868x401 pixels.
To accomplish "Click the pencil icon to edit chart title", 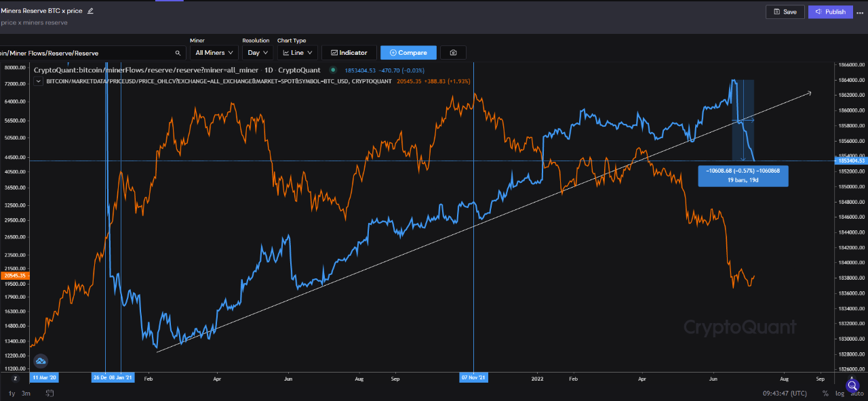I will tap(91, 11).
